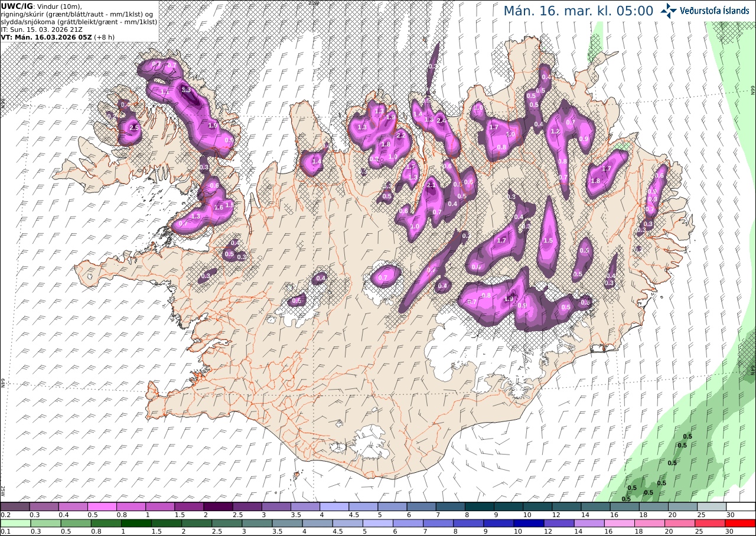Select the title Mán. 16. mar. kl. 05:00

coord(578,11)
